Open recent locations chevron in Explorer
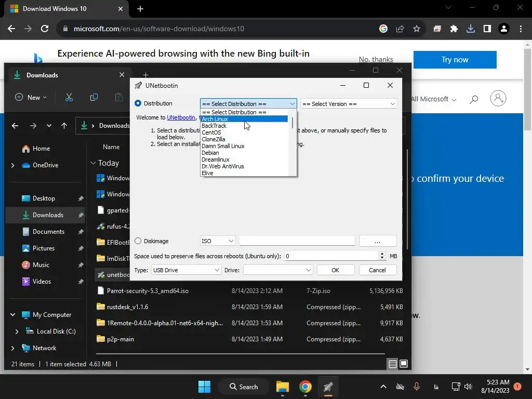Screen dimensions: 532x399 [49, 126]
